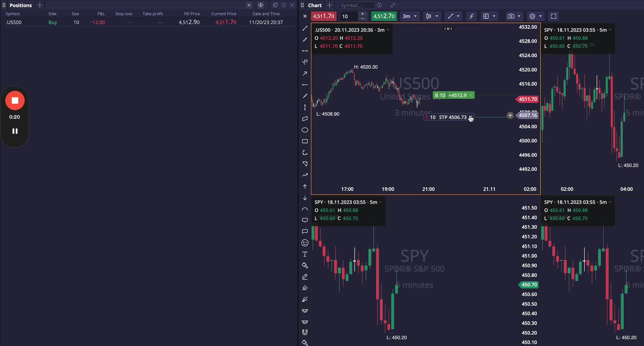Viewport: 644px width, 346px height.
Task: Switch to the Positions tab
Action: point(20,5)
